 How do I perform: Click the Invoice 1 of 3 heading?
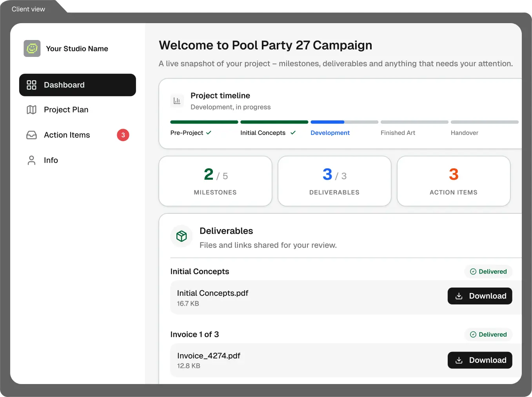[194, 335]
